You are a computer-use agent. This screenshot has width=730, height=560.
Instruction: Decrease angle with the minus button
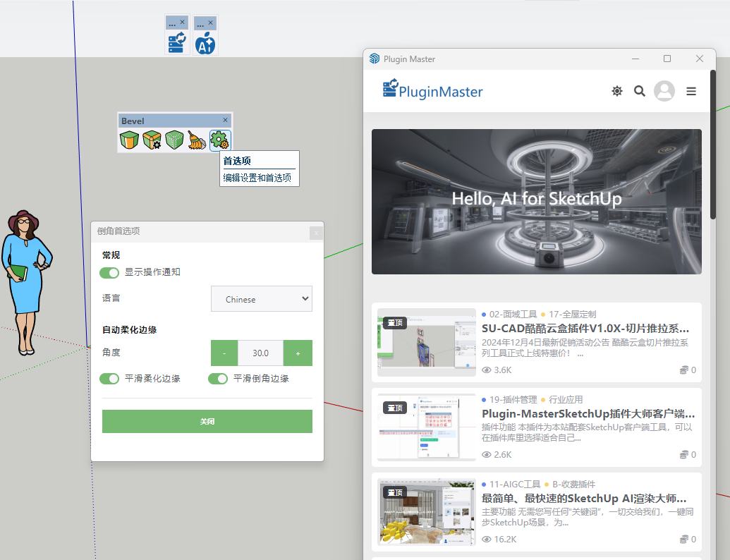coord(224,353)
